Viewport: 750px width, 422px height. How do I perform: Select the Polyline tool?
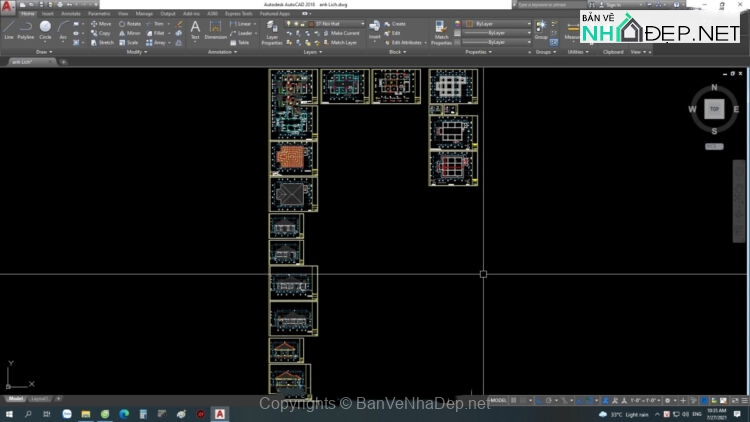pyautogui.click(x=26, y=28)
